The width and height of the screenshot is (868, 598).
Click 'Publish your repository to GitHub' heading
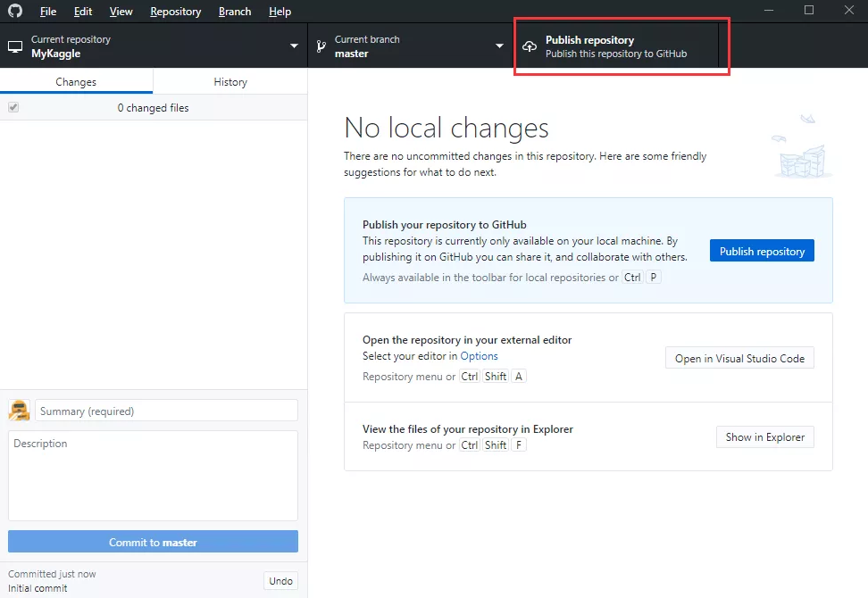click(x=445, y=225)
